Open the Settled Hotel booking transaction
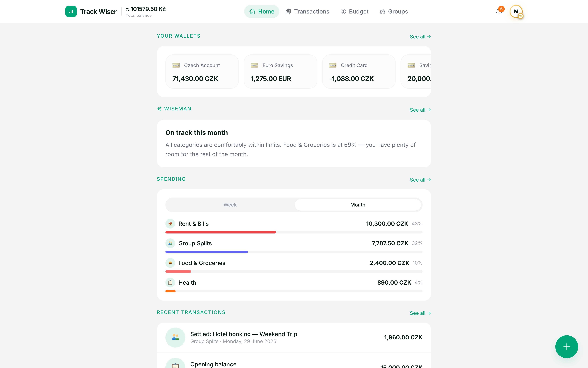Viewport: 588px width, 368px height. click(x=294, y=338)
